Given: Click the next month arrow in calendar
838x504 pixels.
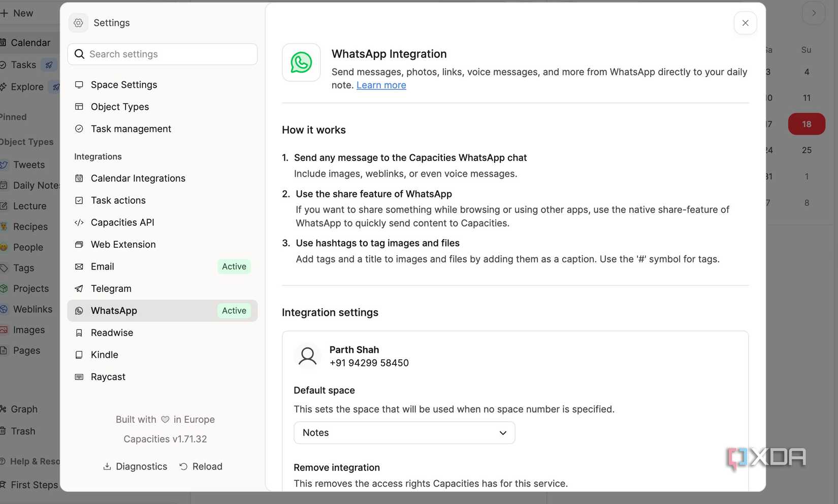Looking at the screenshot, I should coord(814,13).
